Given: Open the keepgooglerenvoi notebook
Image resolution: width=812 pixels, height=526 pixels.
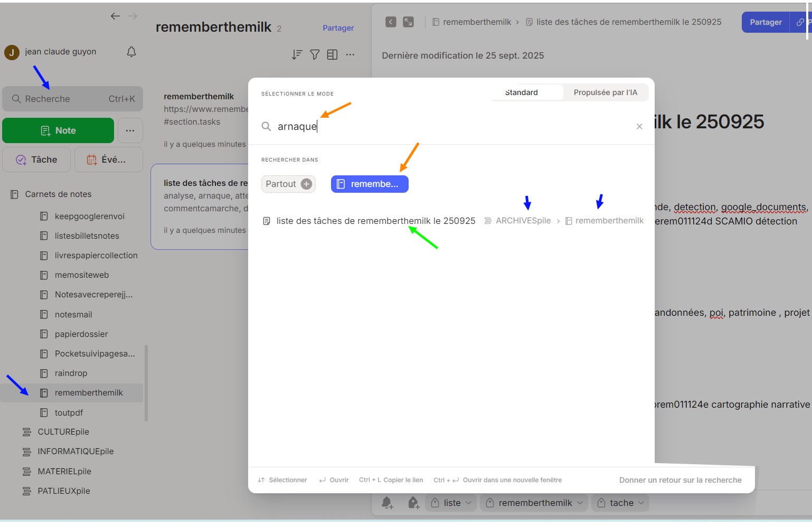Looking at the screenshot, I should pyautogui.click(x=90, y=217).
